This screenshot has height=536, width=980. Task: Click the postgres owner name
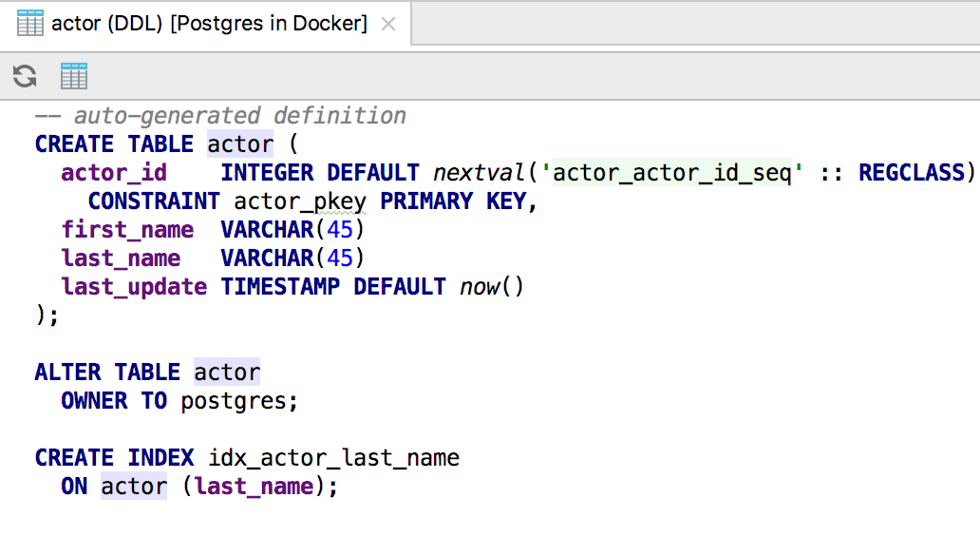[233, 401]
